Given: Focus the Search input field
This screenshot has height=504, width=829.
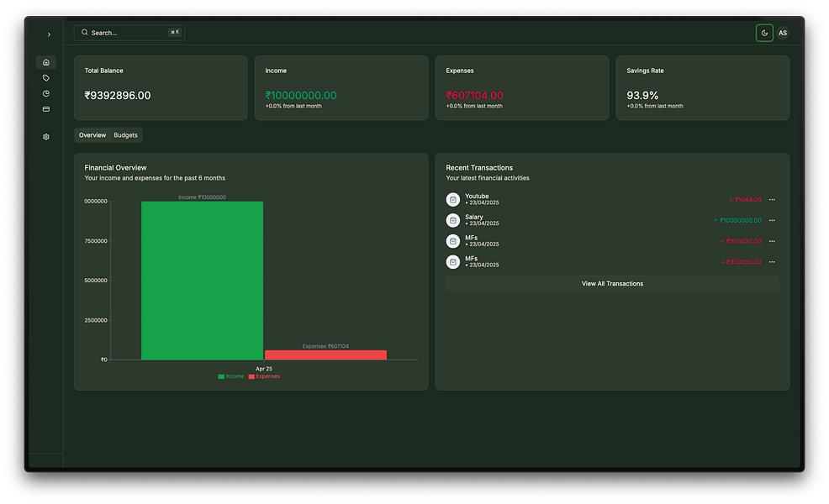Looking at the screenshot, I should click(129, 33).
